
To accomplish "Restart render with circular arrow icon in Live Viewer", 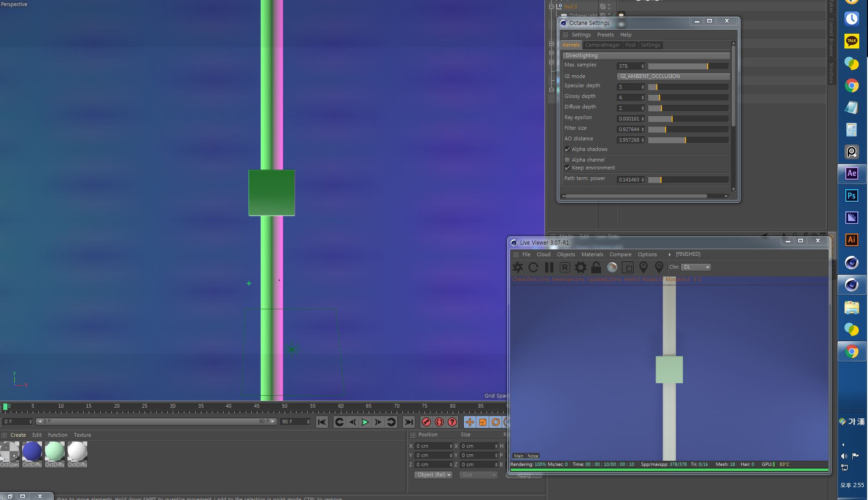I will coord(534,267).
